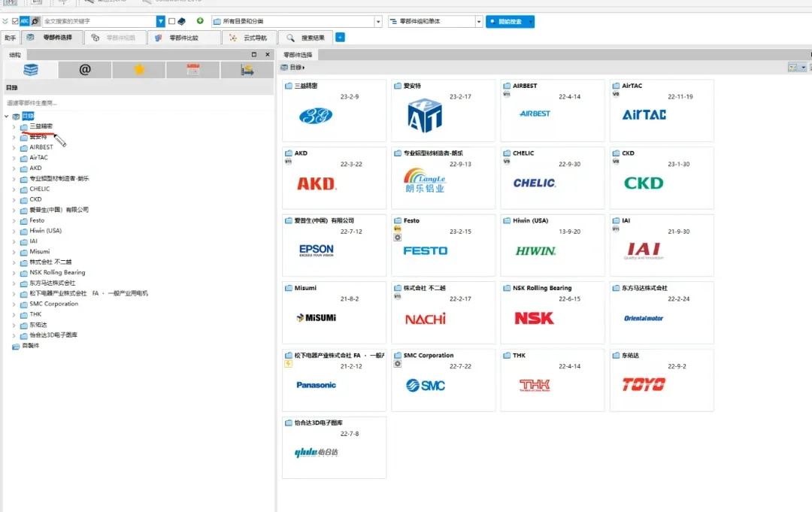Click the green plus add icon
The height and width of the screenshot is (512, 812).
[200, 21]
